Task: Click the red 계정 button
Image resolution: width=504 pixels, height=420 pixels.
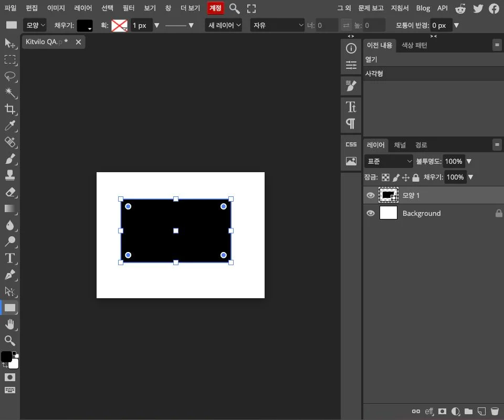Action: [215, 8]
